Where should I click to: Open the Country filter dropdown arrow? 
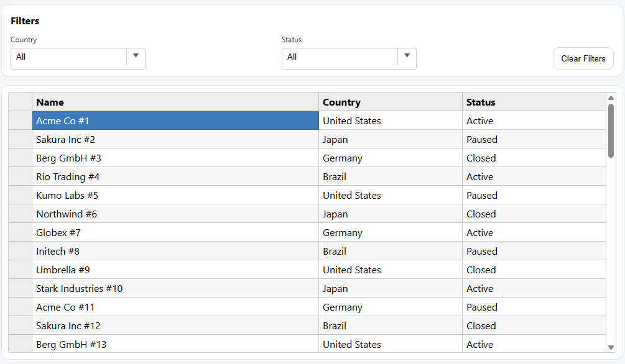pos(136,57)
